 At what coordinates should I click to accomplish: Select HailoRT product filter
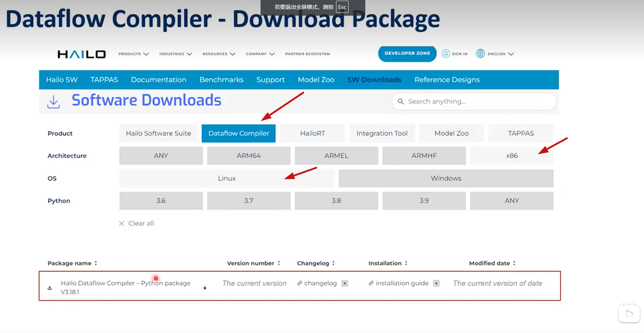click(313, 133)
